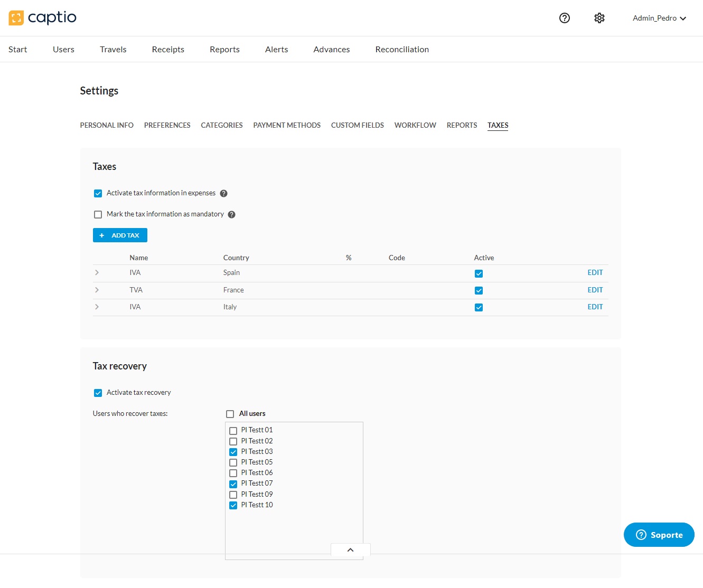
Task: Check the All users checkbox
Action: 230,414
